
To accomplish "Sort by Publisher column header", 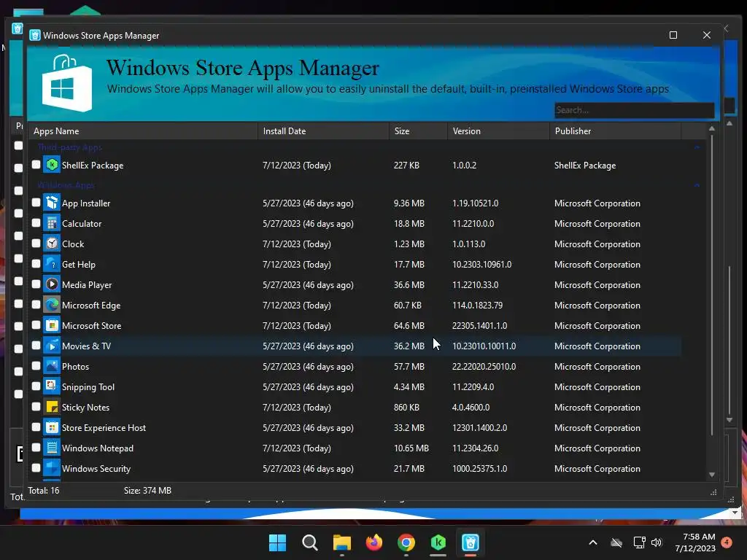I will tap(615, 131).
